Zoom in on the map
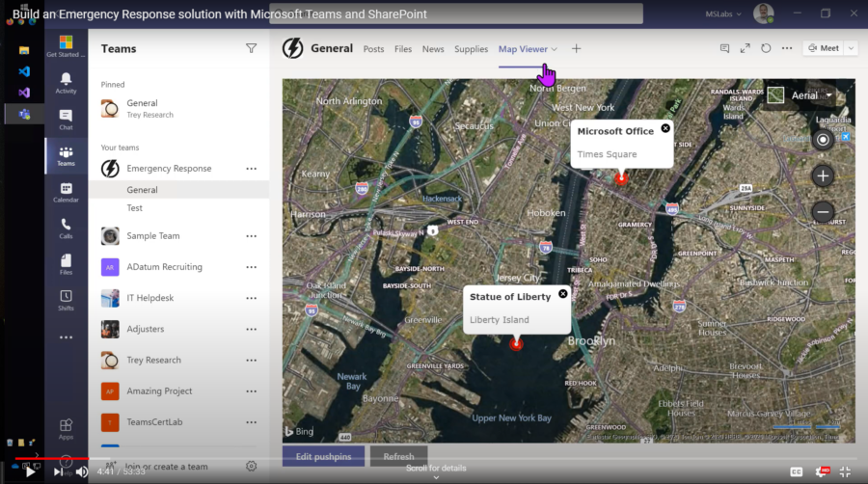Image resolution: width=868 pixels, height=484 pixels. pyautogui.click(x=823, y=175)
